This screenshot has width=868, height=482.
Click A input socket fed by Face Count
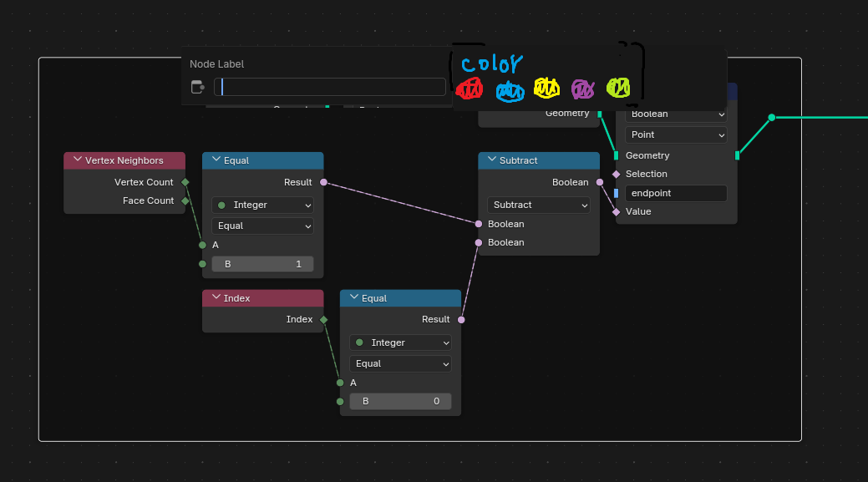(x=203, y=245)
